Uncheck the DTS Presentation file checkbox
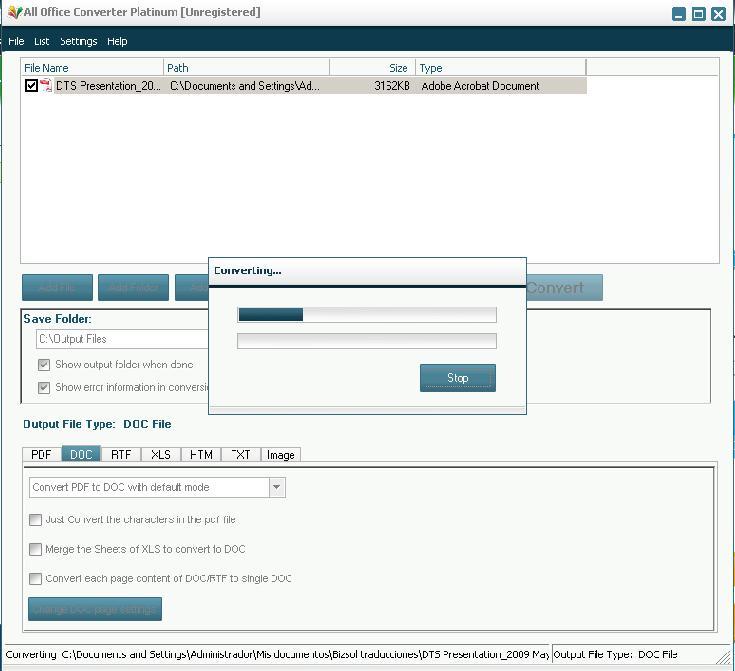This screenshot has height=671, width=735. pyautogui.click(x=31, y=85)
